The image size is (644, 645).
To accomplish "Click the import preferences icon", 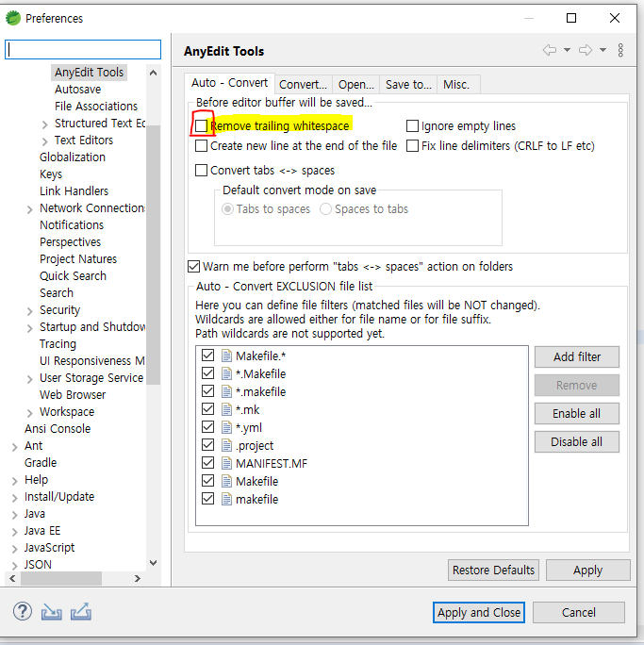I will click(52, 612).
